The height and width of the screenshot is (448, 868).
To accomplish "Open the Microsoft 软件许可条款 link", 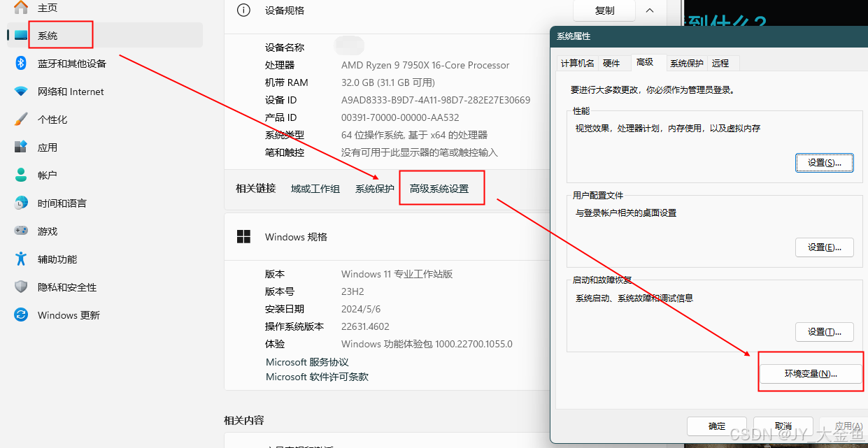I will [x=317, y=377].
